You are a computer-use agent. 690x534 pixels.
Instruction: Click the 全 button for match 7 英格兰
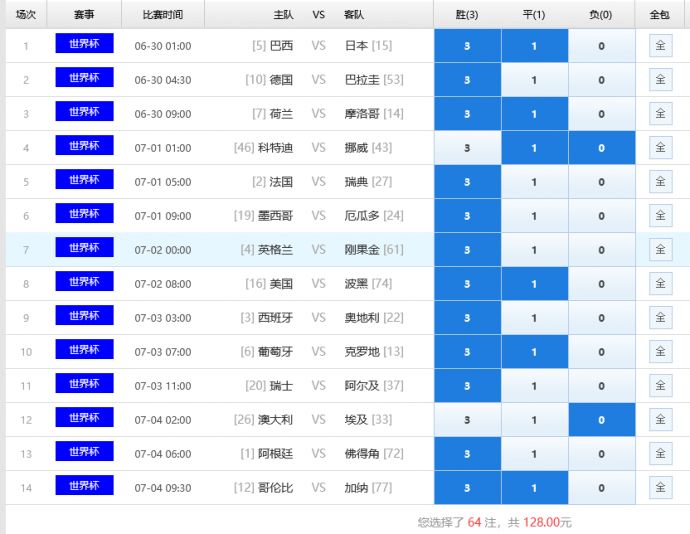[x=661, y=250]
